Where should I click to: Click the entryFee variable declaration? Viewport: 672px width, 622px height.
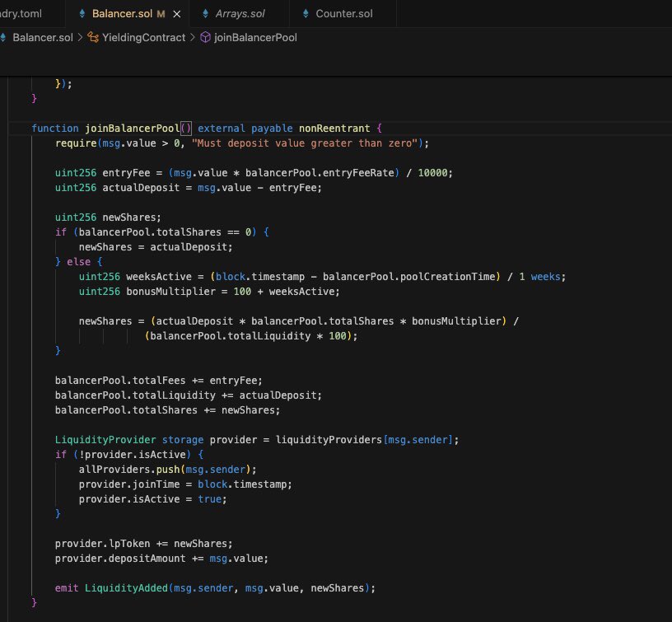click(126, 173)
